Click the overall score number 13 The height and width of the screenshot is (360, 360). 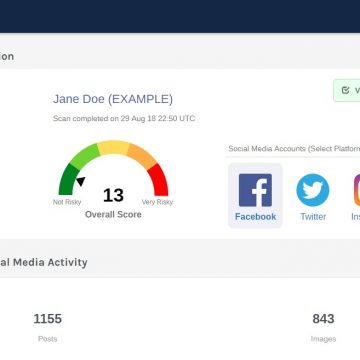[x=113, y=195]
